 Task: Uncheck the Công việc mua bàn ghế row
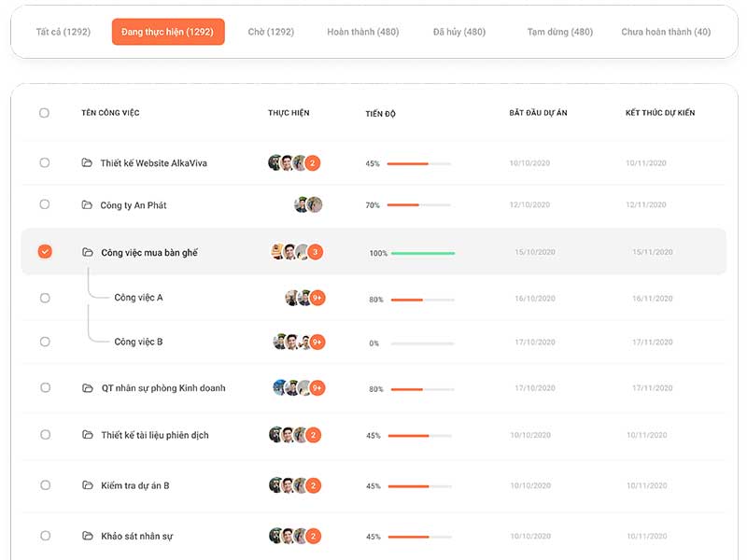click(45, 251)
